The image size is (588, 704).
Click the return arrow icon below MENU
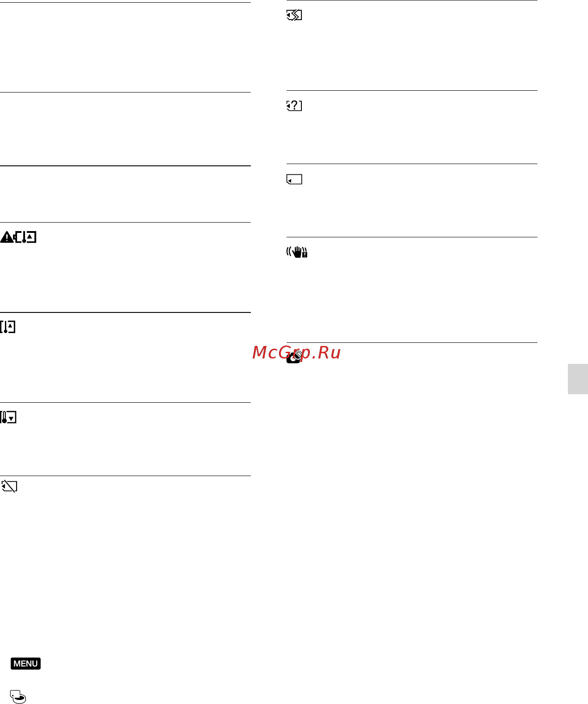click(x=18, y=696)
